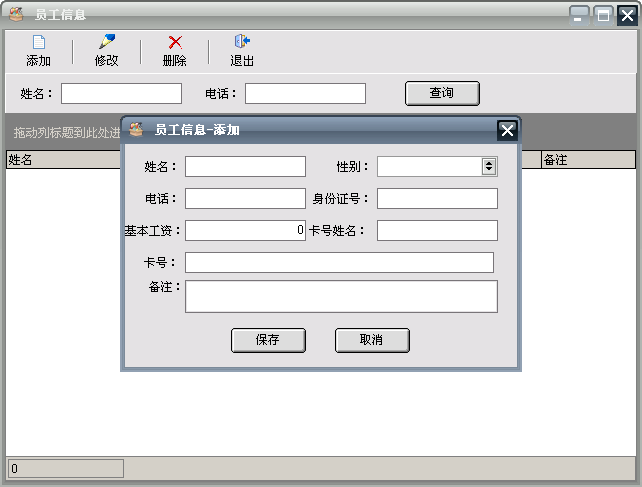Focus the 姓名 search field in main window

click(121, 93)
